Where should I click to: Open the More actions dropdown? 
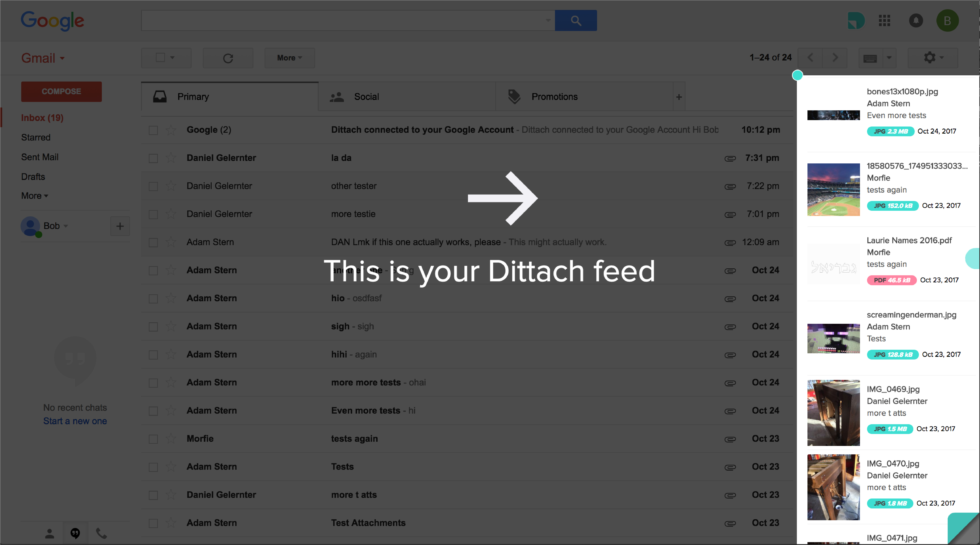click(290, 58)
